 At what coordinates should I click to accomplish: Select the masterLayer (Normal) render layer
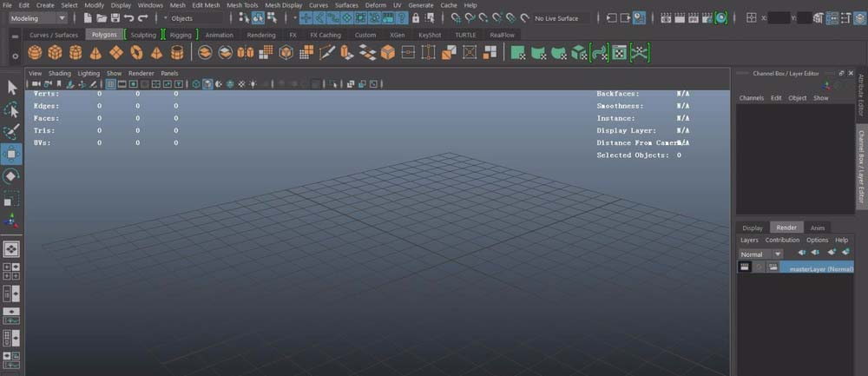[x=820, y=268]
